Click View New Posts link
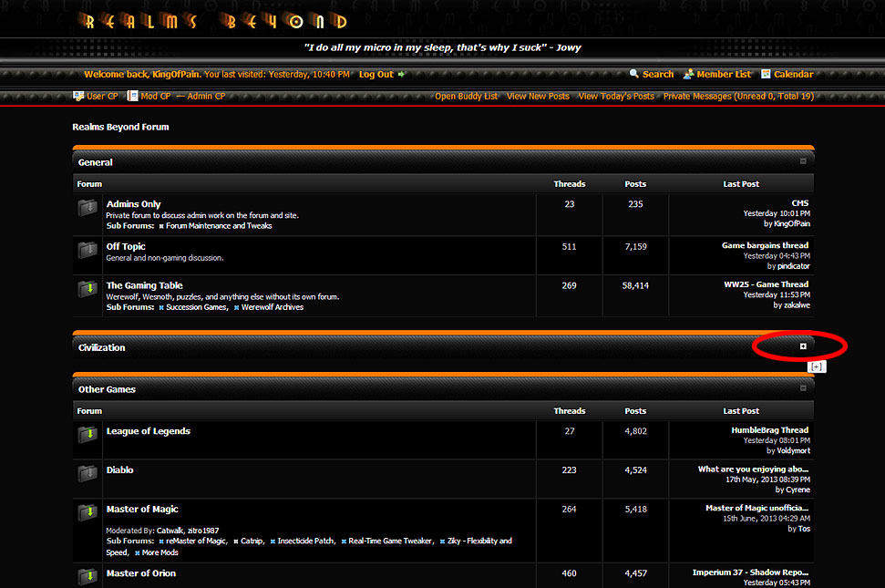 [x=538, y=96]
